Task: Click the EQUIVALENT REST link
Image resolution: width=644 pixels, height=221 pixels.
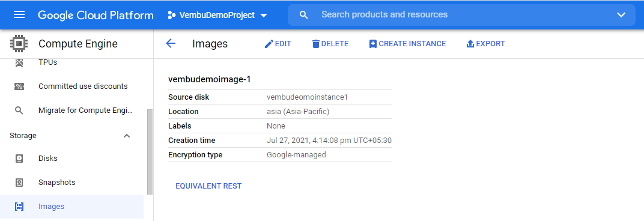Action: pyautogui.click(x=208, y=186)
